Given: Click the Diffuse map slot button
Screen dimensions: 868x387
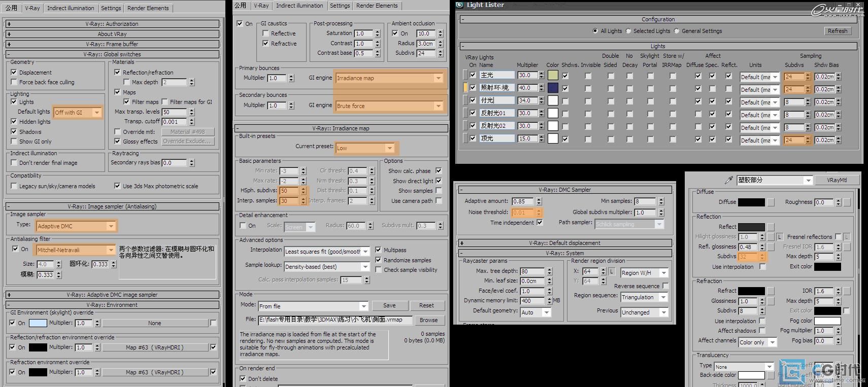Looking at the screenshot, I should click(x=771, y=202).
